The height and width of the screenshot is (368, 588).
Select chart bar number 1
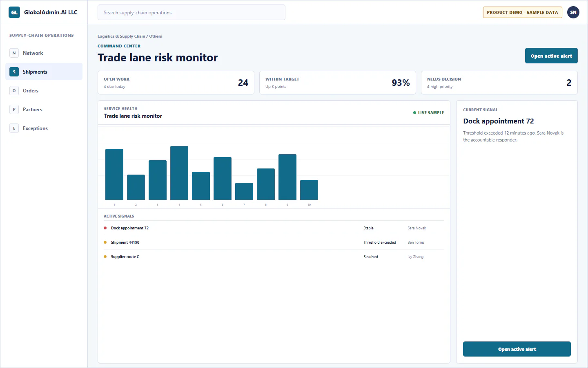pyautogui.click(x=114, y=175)
